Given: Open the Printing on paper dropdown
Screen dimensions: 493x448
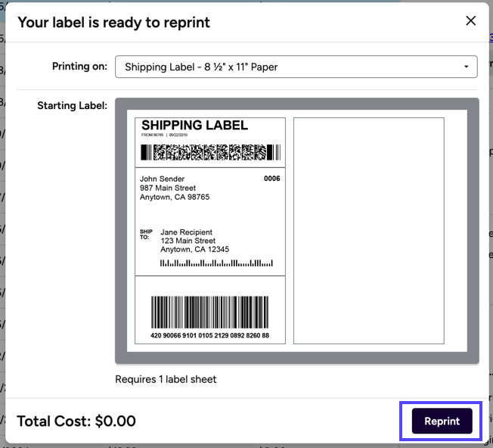Looking at the screenshot, I should tap(296, 67).
